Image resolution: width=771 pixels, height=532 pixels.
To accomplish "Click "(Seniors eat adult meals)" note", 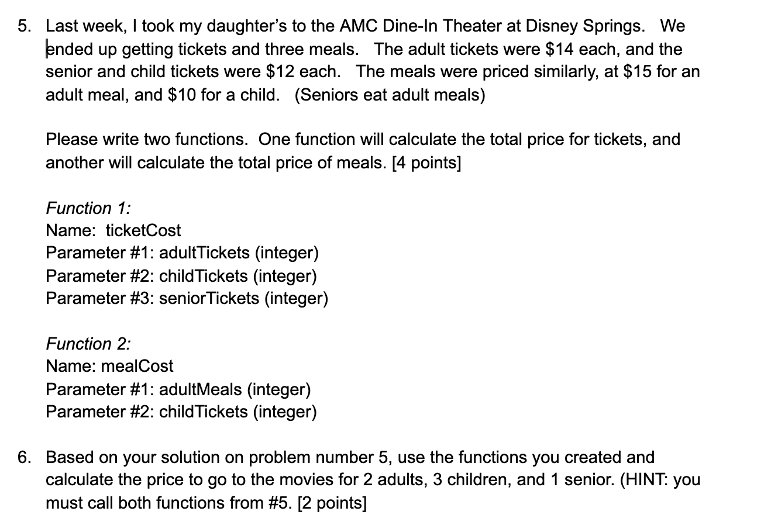I will coord(390,95).
